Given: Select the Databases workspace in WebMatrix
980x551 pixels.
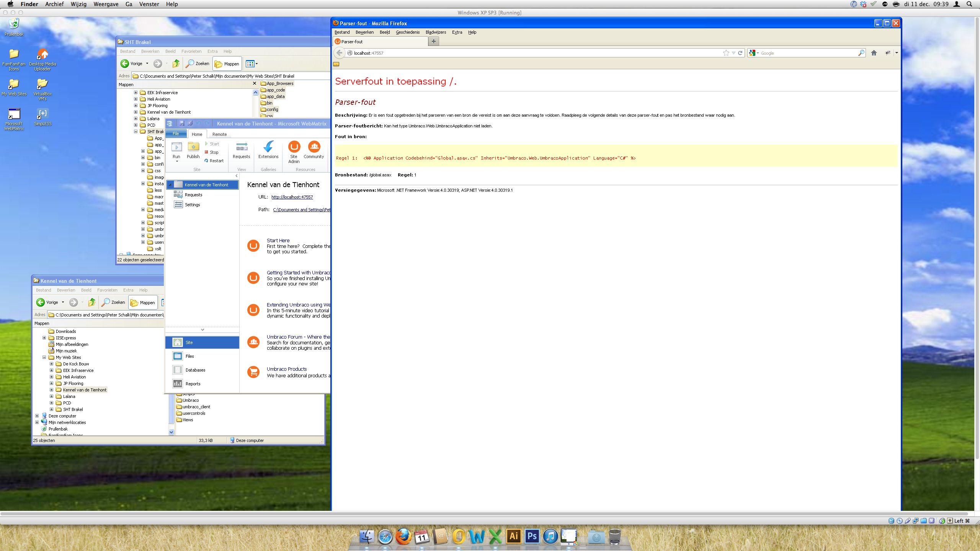Looking at the screenshot, I should (x=202, y=370).
